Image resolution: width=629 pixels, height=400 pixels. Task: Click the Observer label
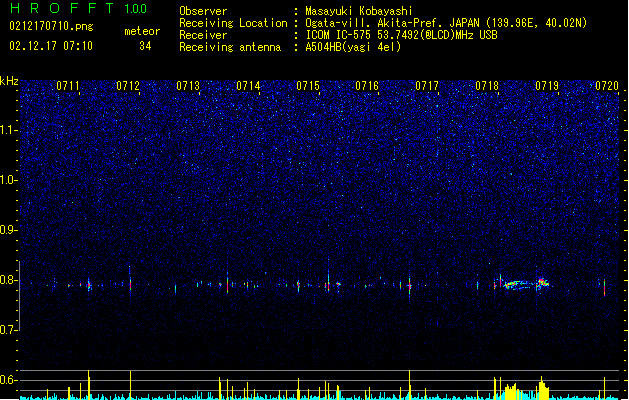tap(203, 11)
